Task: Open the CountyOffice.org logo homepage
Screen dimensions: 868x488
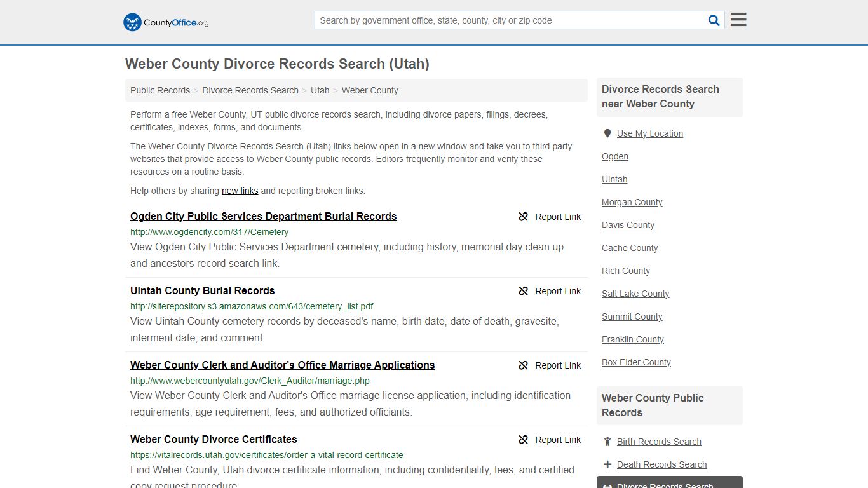Action: [166, 22]
